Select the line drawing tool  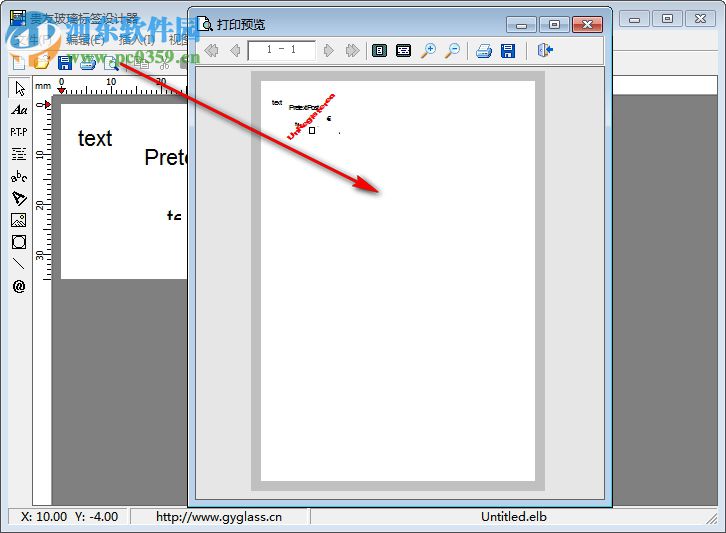(x=19, y=264)
